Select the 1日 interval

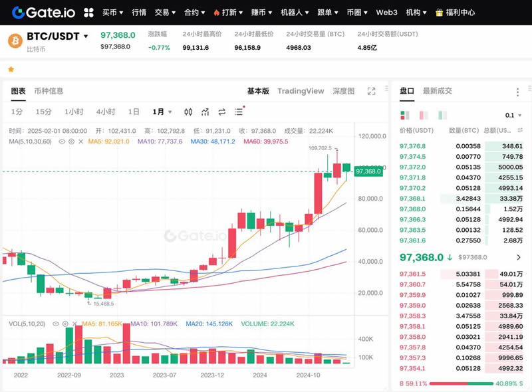(x=134, y=112)
